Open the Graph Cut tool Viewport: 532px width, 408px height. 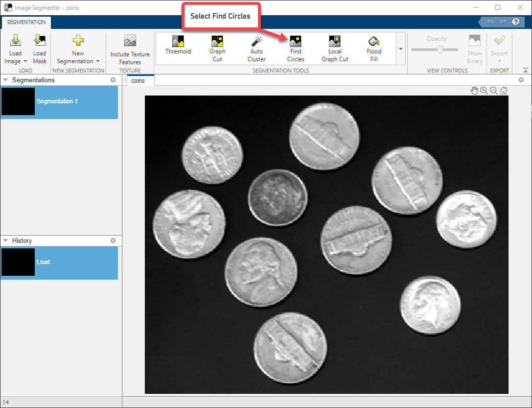pos(217,49)
